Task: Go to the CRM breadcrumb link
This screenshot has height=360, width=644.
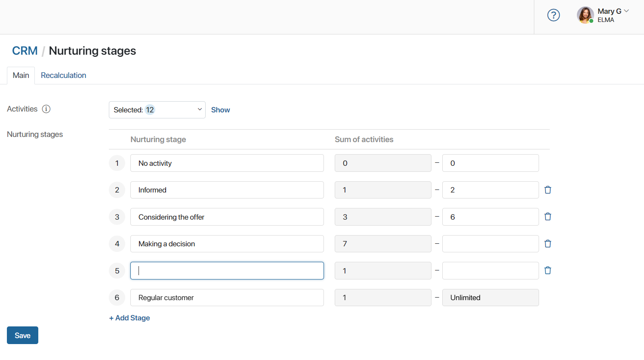Action: (x=25, y=51)
